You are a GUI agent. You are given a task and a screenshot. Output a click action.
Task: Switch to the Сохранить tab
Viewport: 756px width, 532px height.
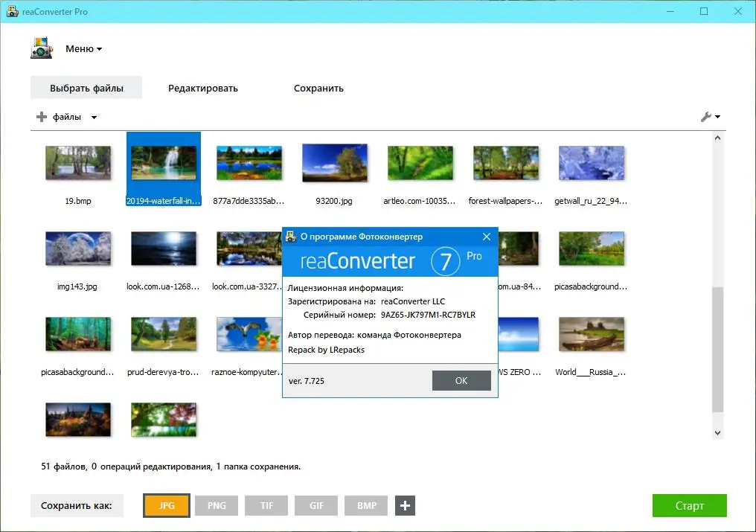[x=318, y=87]
